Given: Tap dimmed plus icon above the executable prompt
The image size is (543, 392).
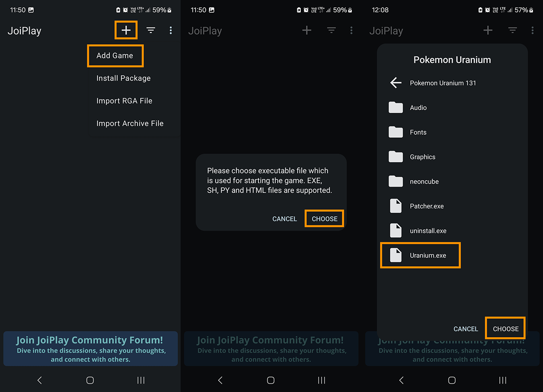Looking at the screenshot, I should (x=307, y=30).
